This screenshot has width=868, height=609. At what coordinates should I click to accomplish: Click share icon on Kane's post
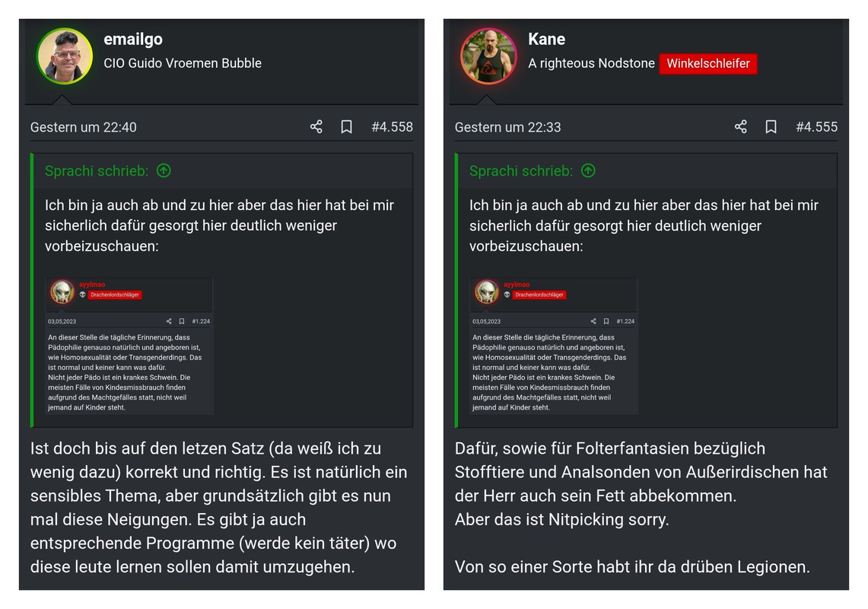741,127
